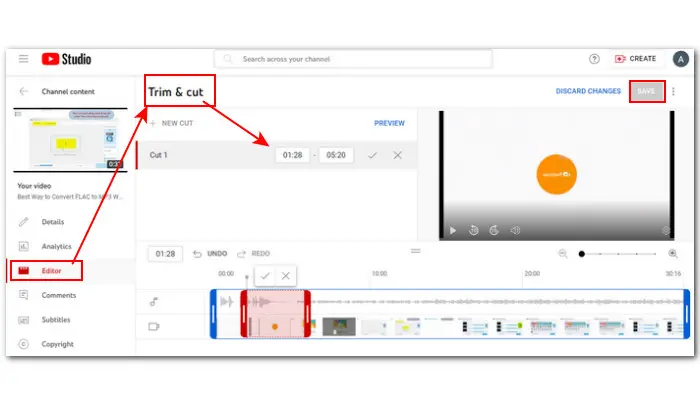Open player settings gear
700x407 pixels.
coord(666,231)
